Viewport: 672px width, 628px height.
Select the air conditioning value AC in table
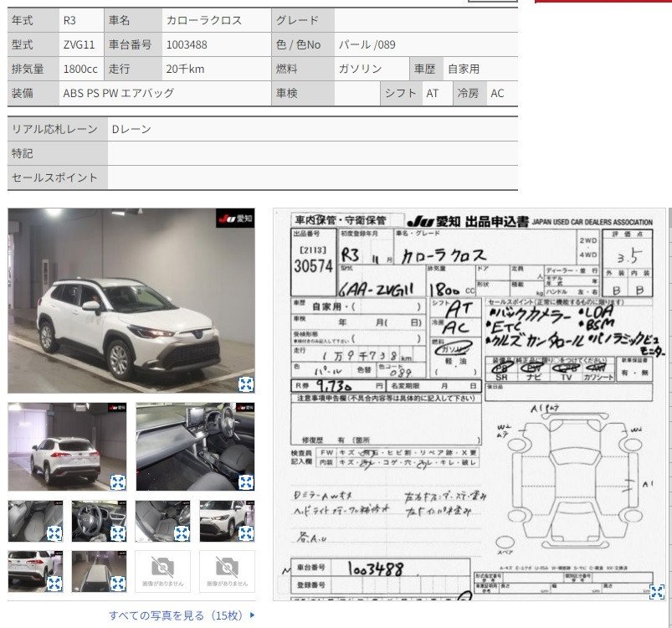[497, 93]
